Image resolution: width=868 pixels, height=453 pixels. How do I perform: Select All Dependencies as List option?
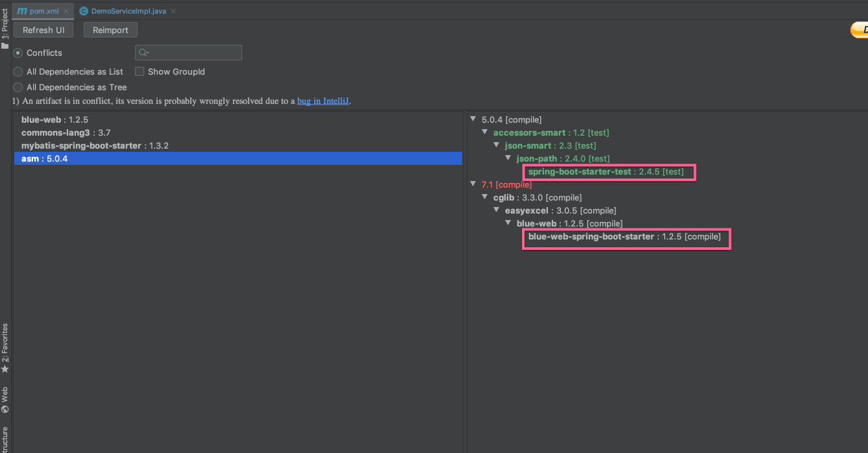tap(18, 71)
